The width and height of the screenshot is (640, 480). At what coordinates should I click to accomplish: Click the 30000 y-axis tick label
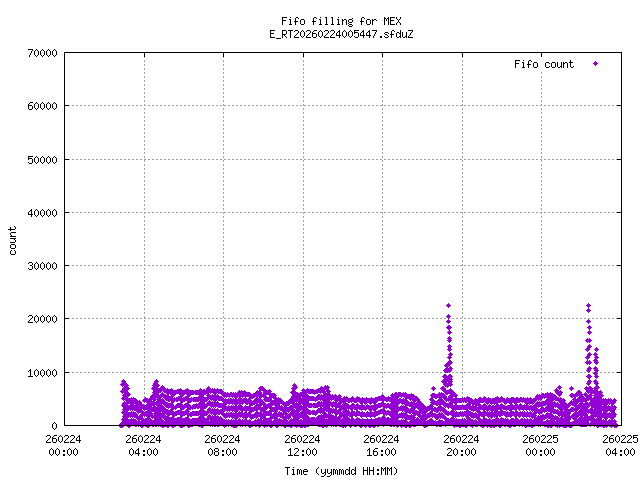point(40,266)
